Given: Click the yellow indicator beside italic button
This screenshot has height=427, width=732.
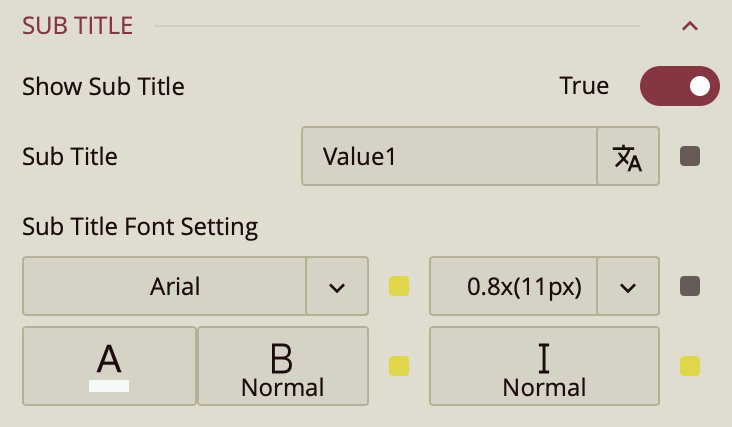Looking at the screenshot, I should (x=690, y=366).
